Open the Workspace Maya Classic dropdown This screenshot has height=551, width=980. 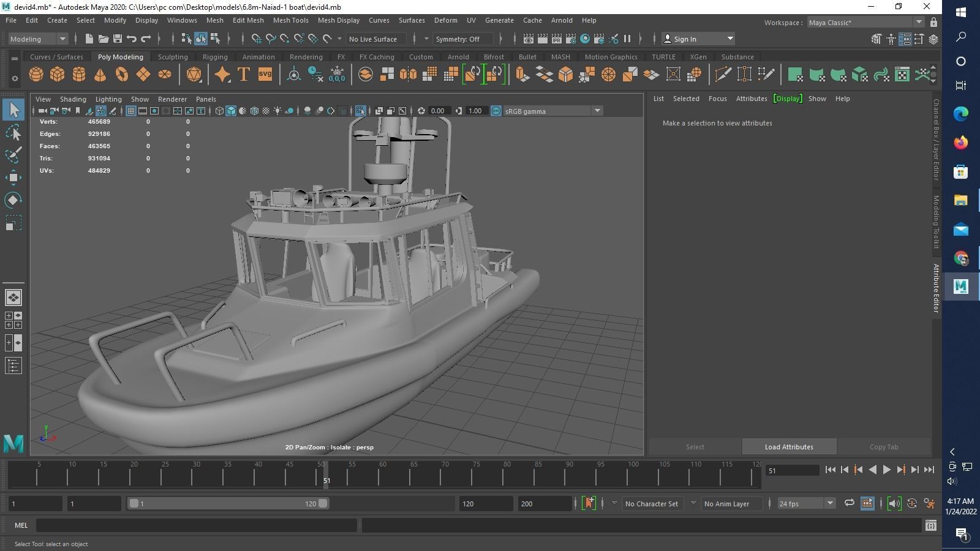tap(865, 23)
